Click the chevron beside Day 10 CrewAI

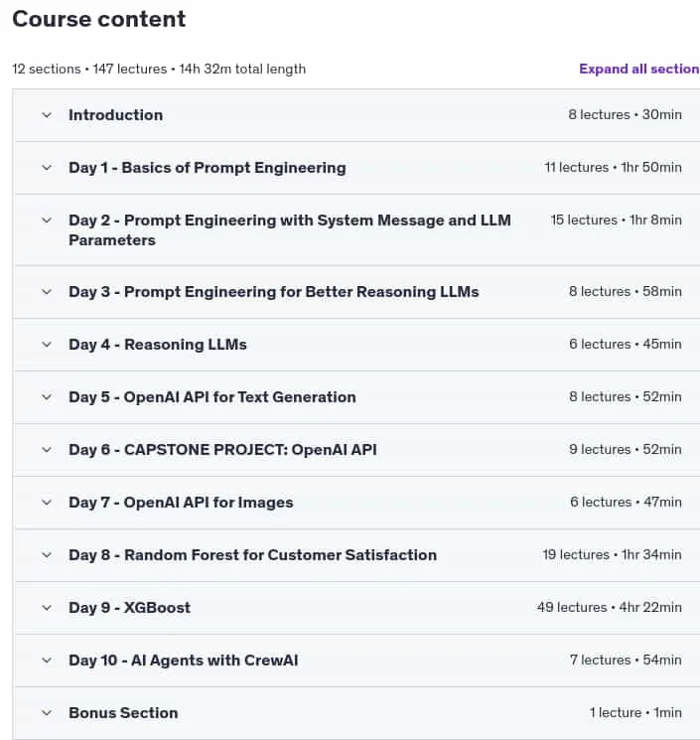(x=47, y=661)
